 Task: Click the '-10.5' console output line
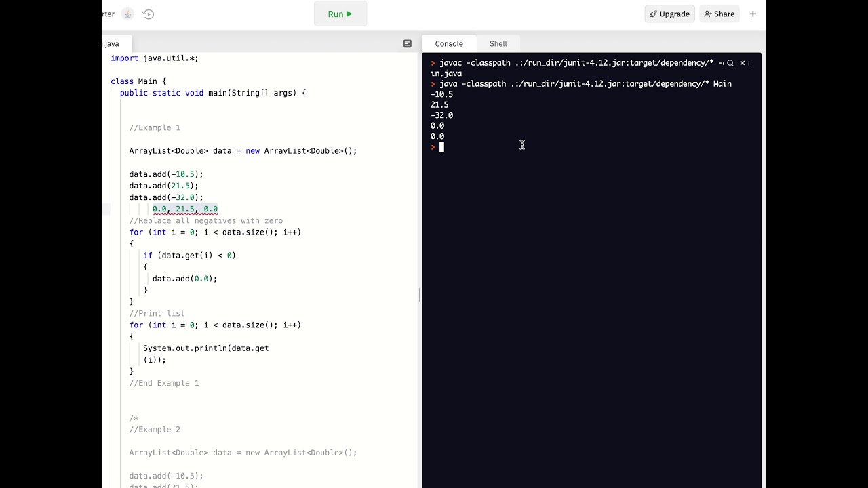tap(441, 94)
